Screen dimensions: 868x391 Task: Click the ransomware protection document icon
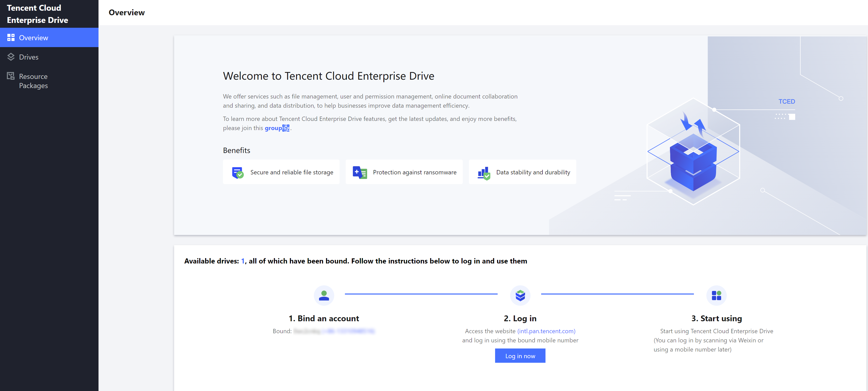(x=359, y=173)
